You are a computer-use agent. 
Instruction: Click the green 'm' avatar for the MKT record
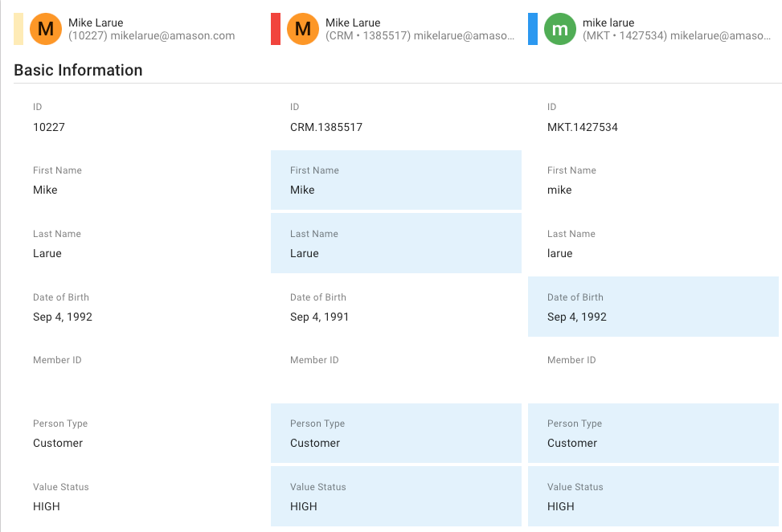point(559,29)
